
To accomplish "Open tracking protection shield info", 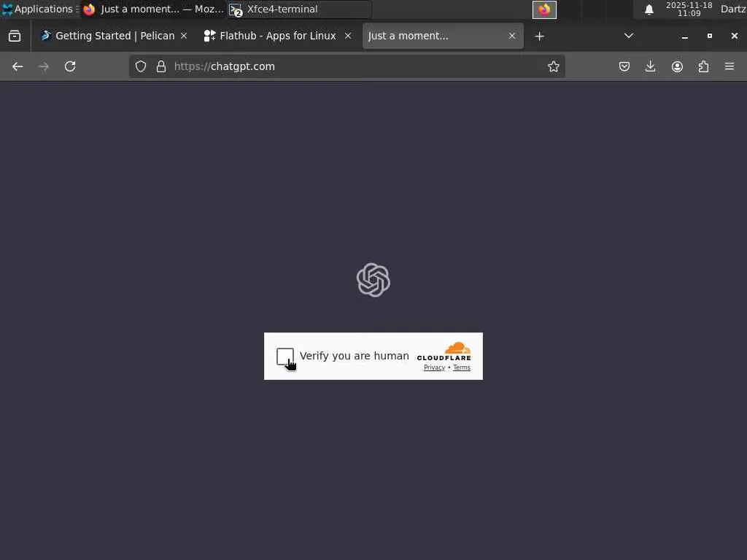I will click(141, 66).
